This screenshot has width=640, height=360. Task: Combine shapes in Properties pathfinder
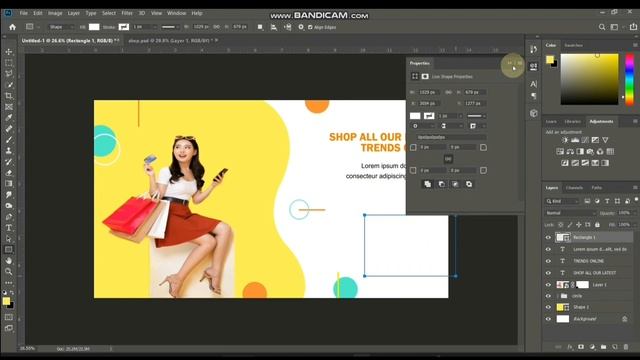(427, 184)
